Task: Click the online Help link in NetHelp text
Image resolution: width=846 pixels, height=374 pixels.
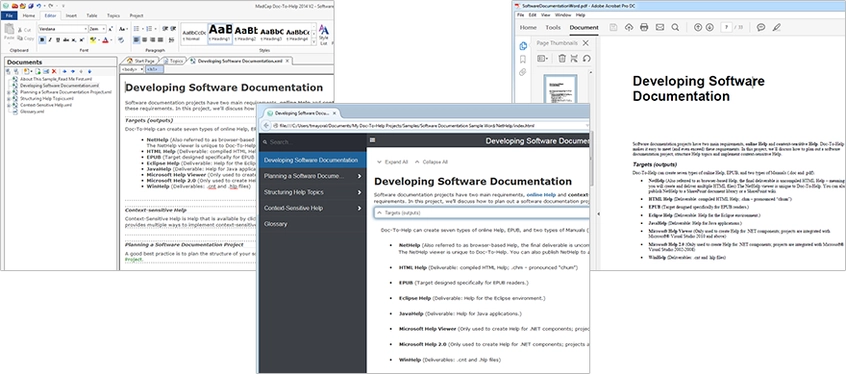Action: click(541, 194)
